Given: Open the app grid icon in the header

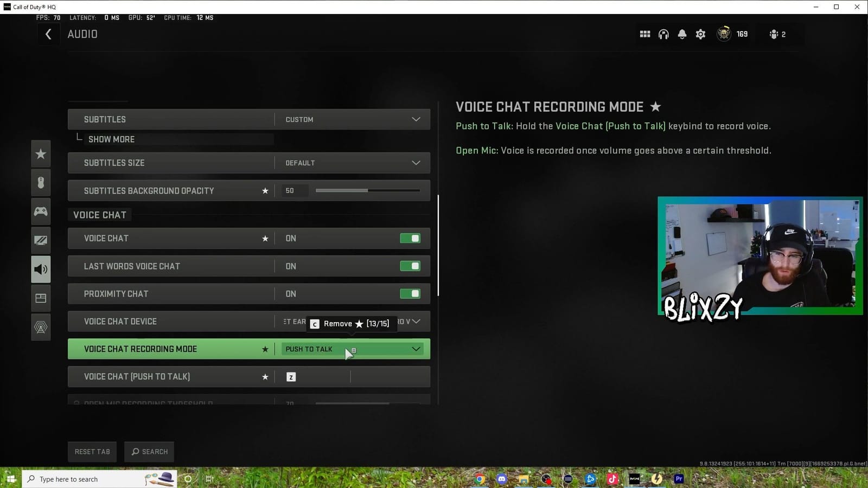Looking at the screenshot, I should [645, 34].
